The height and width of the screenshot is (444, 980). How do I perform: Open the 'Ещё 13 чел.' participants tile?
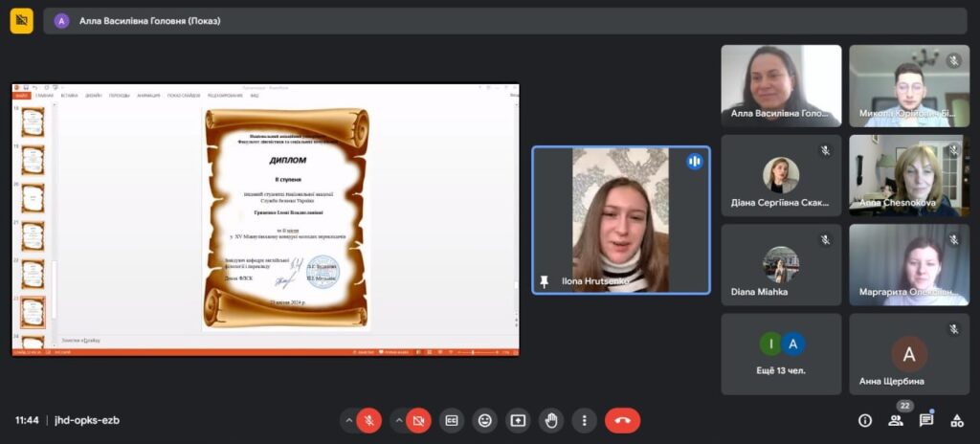tap(781, 354)
